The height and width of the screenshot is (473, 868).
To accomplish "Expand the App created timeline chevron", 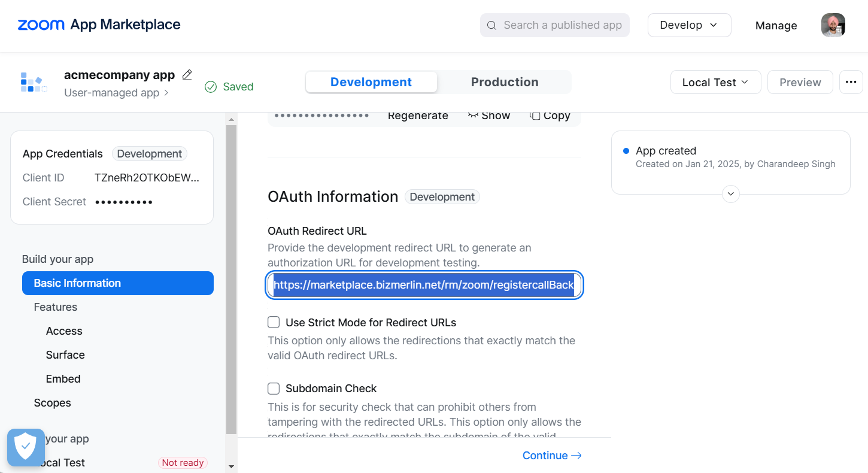I will click(x=731, y=194).
